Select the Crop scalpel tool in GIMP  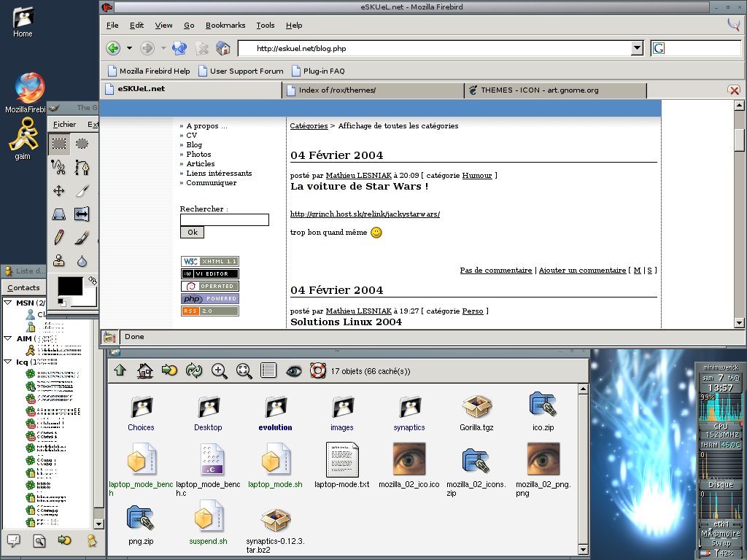click(82, 190)
